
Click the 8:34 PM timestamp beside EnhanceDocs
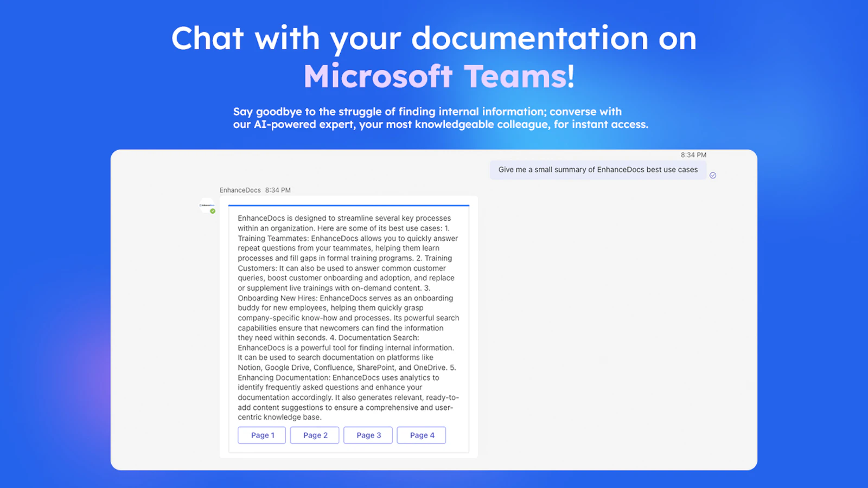point(278,190)
